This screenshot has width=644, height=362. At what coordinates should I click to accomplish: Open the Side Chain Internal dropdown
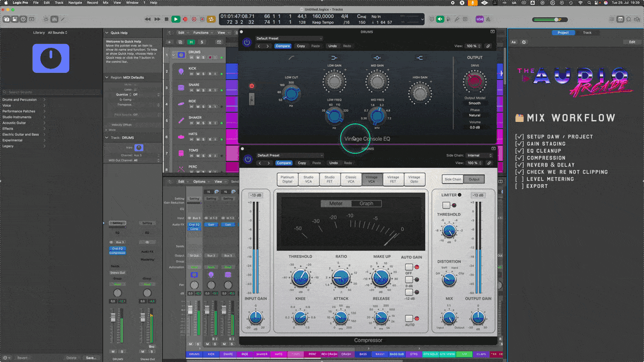(480, 155)
